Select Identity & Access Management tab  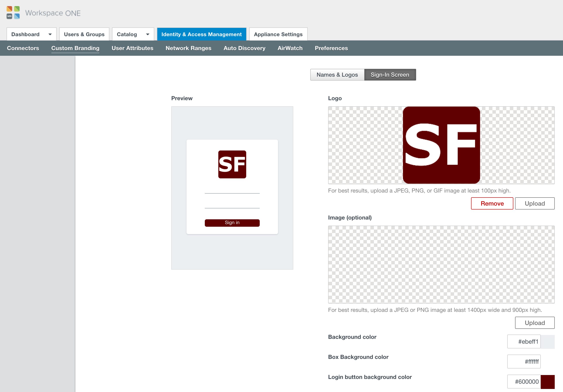[201, 34]
